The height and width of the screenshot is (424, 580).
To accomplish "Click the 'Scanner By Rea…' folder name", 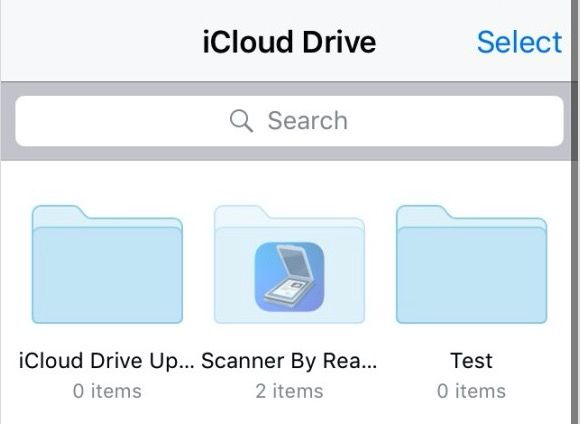I will pyautogui.click(x=289, y=360).
